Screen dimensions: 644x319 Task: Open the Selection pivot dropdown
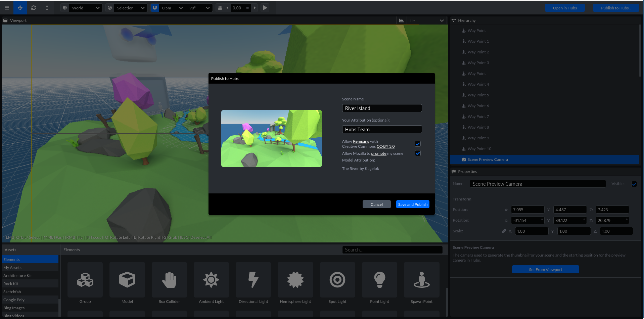tap(131, 8)
